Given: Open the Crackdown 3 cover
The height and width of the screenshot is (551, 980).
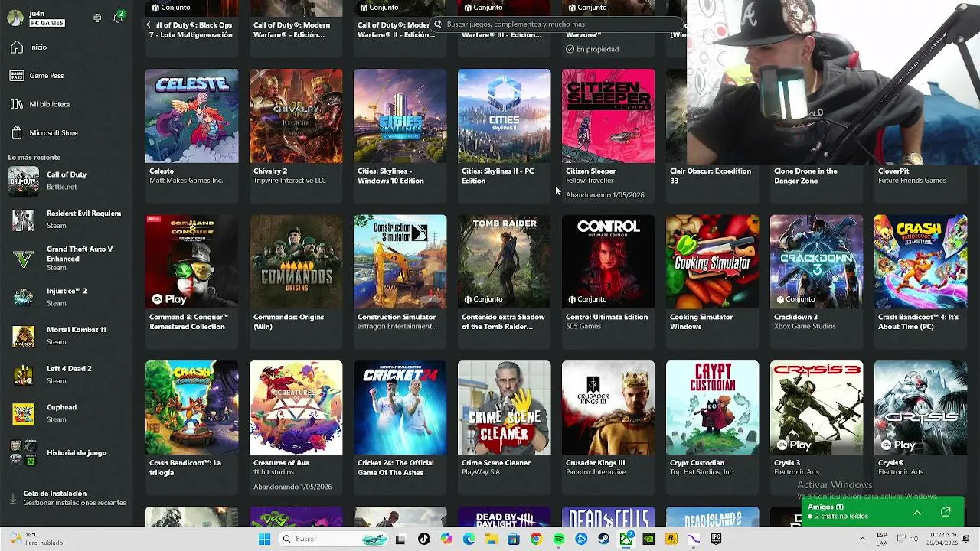Looking at the screenshot, I should click(x=816, y=262).
